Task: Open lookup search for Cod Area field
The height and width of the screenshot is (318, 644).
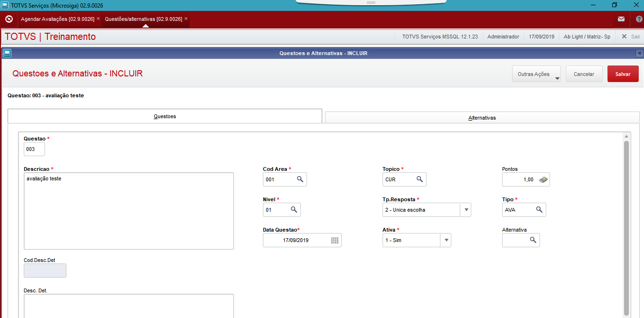Action: pyautogui.click(x=300, y=179)
